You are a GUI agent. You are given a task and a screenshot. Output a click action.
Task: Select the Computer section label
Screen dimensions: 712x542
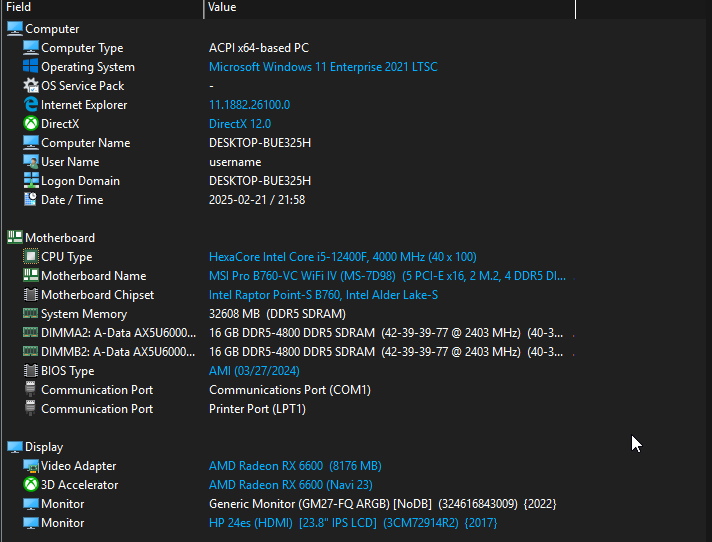52,29
